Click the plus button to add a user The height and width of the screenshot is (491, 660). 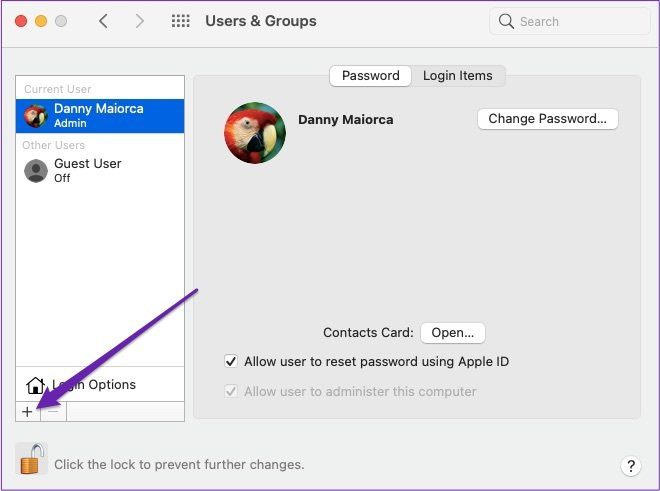point(28,411)
